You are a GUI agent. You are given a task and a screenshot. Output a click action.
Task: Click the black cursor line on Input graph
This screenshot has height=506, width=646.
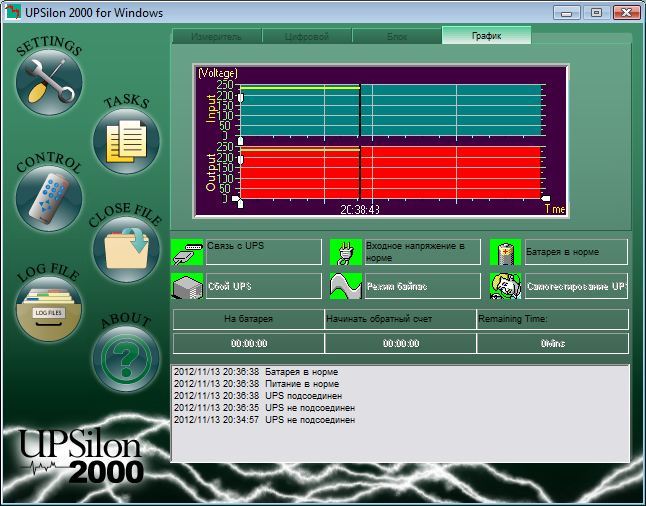click(360, 110)
